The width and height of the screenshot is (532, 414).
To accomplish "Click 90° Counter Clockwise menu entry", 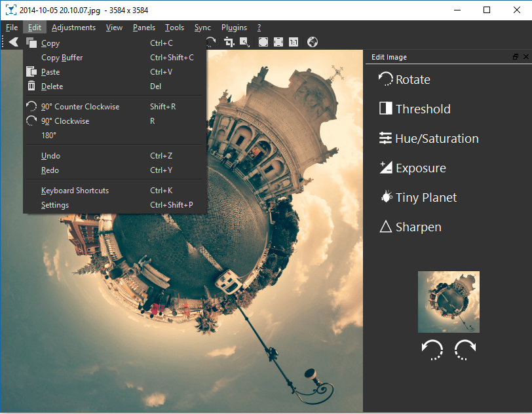I will (80, 107).
